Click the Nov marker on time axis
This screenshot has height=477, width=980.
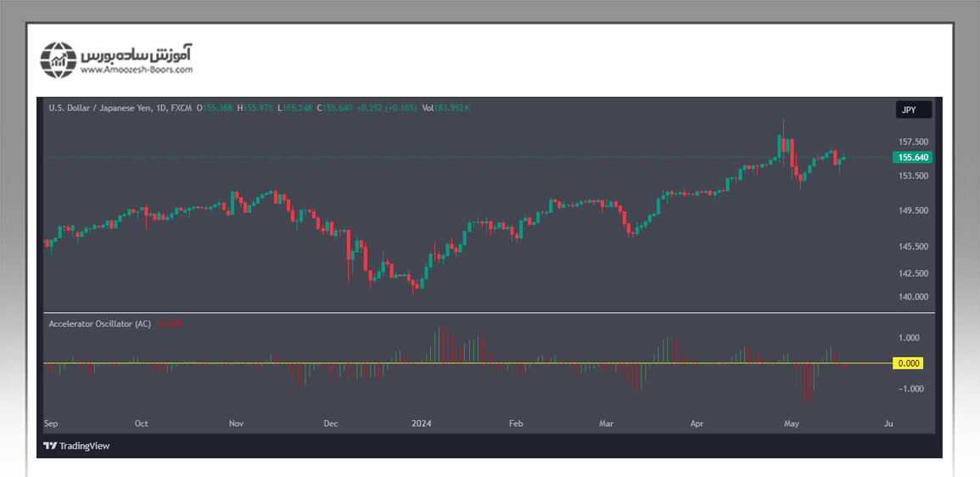pos(237,423)
